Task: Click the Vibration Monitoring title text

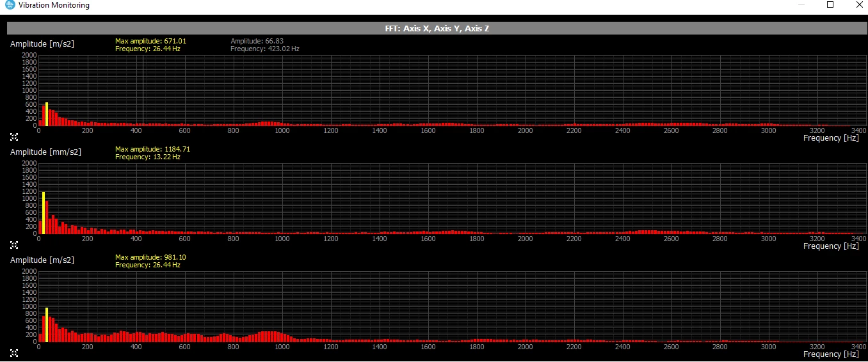Action: (54, 5)
